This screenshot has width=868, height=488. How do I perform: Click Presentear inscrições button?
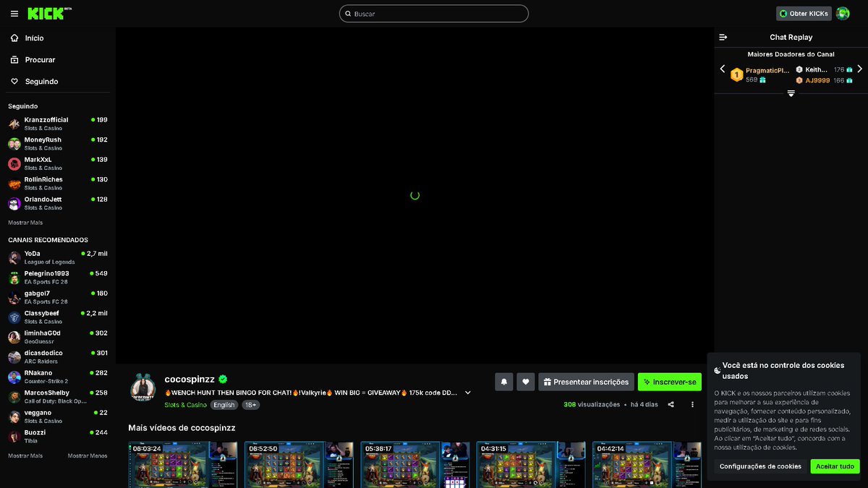click(x=587, y=382)
